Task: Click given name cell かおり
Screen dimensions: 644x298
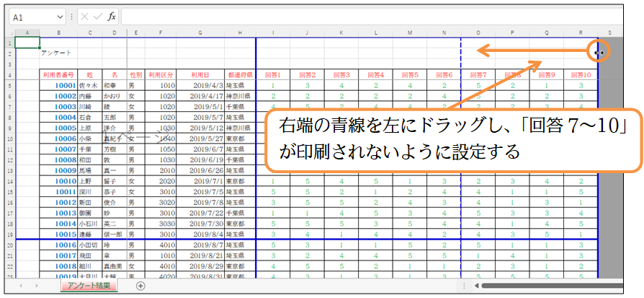Action: [x=115, y=96]
